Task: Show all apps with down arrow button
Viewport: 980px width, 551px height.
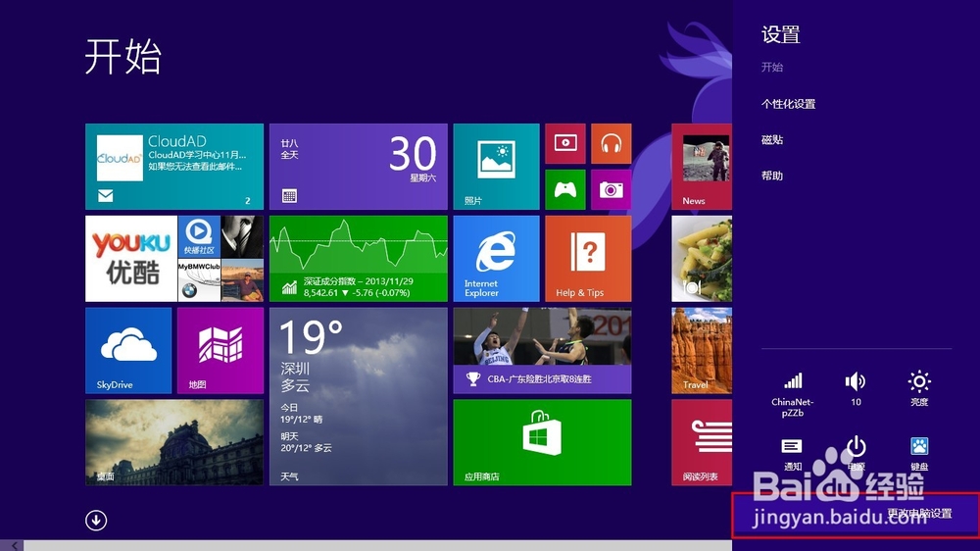Action: 96,520
